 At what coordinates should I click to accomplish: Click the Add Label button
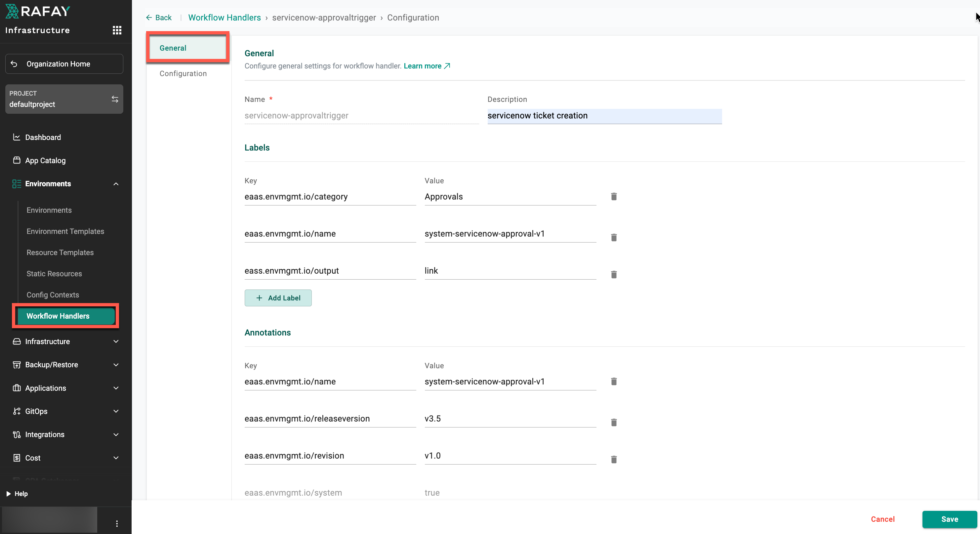coord(278,298)
